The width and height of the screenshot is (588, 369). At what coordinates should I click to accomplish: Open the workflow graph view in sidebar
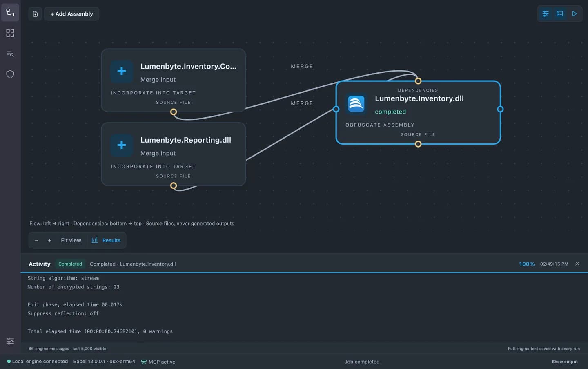tap(10, 13)
